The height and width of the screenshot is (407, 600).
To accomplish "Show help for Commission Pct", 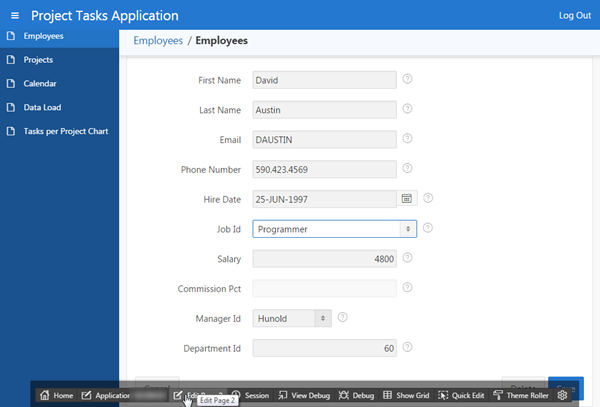I will [408, 287].
